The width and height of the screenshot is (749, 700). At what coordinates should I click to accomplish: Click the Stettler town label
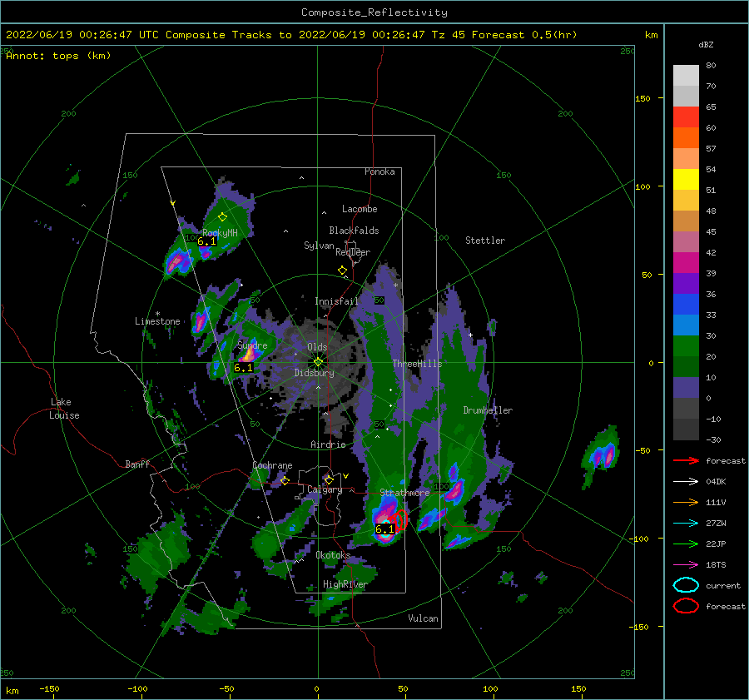pyautogui.click(x=485, y=241)
